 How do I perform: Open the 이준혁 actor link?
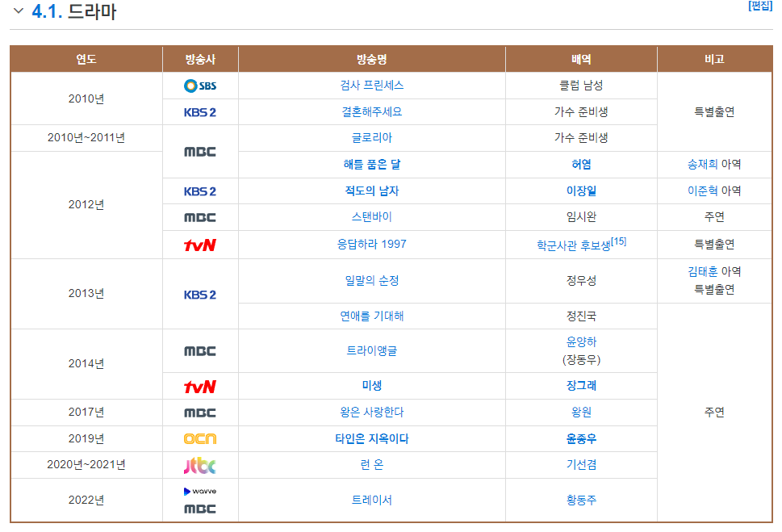[x=702, y=191]
